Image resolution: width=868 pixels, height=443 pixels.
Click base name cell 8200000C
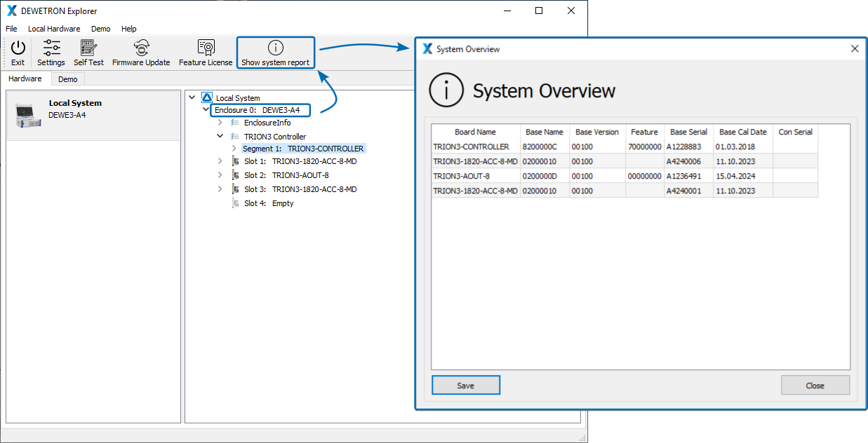click(x=545, y=146)
